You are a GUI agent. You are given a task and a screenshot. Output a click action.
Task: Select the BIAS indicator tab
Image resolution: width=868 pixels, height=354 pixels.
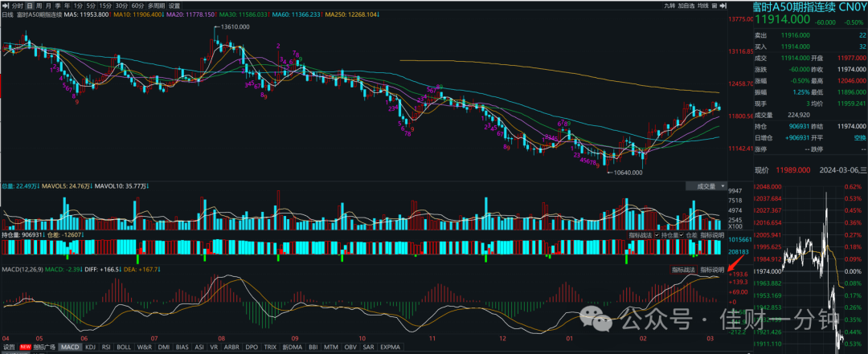(183, 347)
